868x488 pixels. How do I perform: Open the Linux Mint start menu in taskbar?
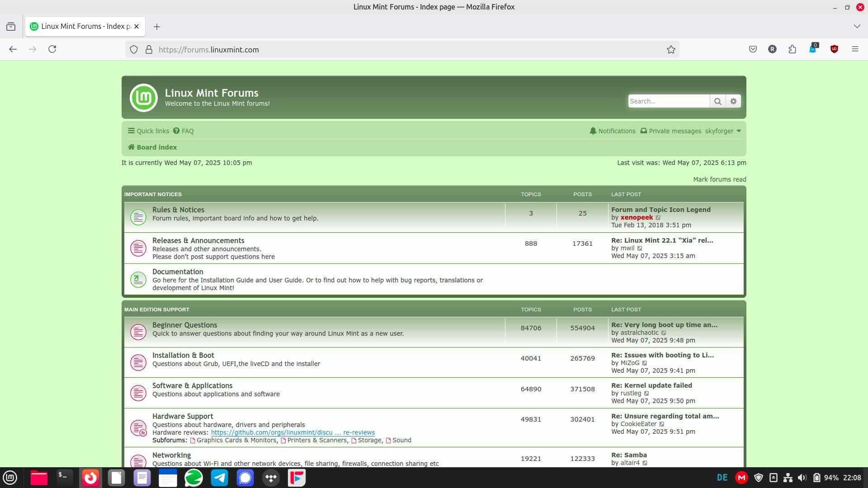tap(10, 478)
